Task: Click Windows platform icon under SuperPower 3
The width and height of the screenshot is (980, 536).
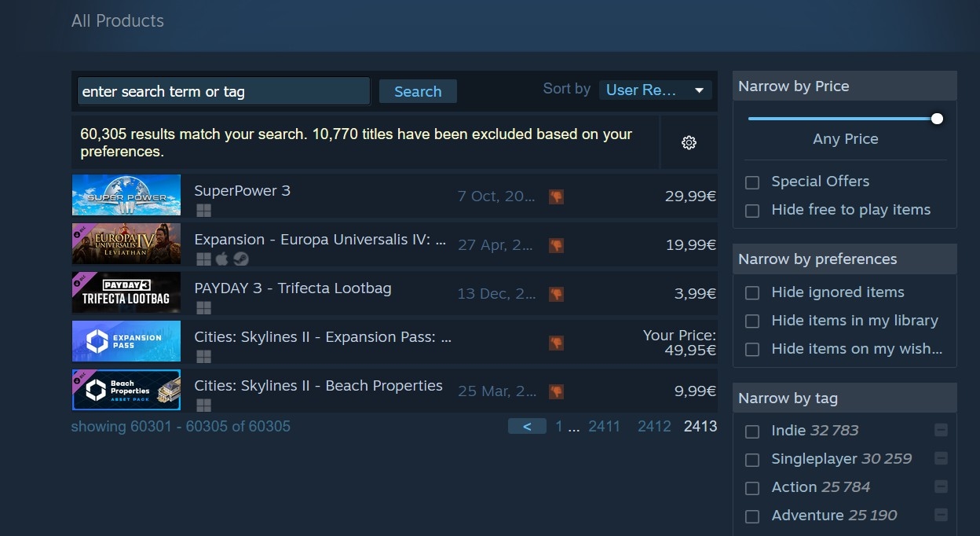Action: click(x=203, y=211)
